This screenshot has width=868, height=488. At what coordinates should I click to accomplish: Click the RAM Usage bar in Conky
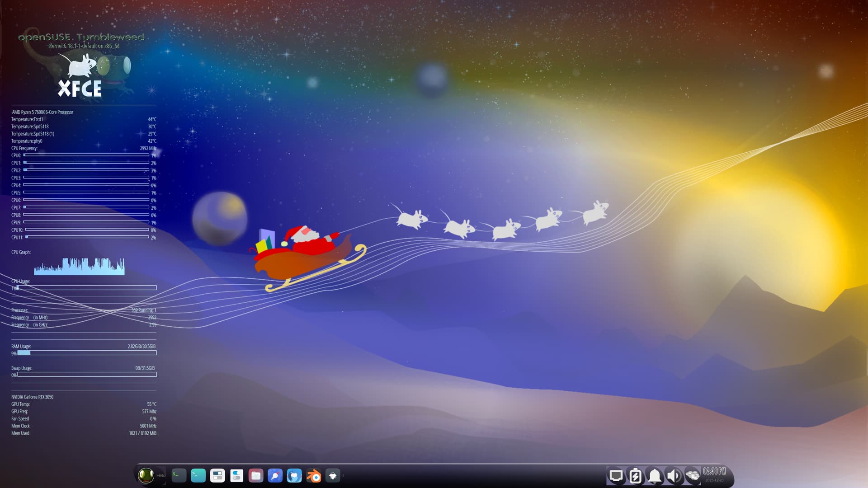coord(87,353)
